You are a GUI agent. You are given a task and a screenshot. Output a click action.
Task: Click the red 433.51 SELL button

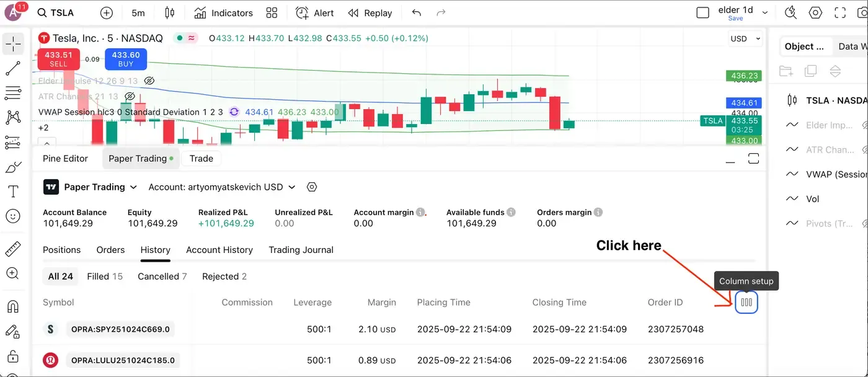(x=58, y=59)
